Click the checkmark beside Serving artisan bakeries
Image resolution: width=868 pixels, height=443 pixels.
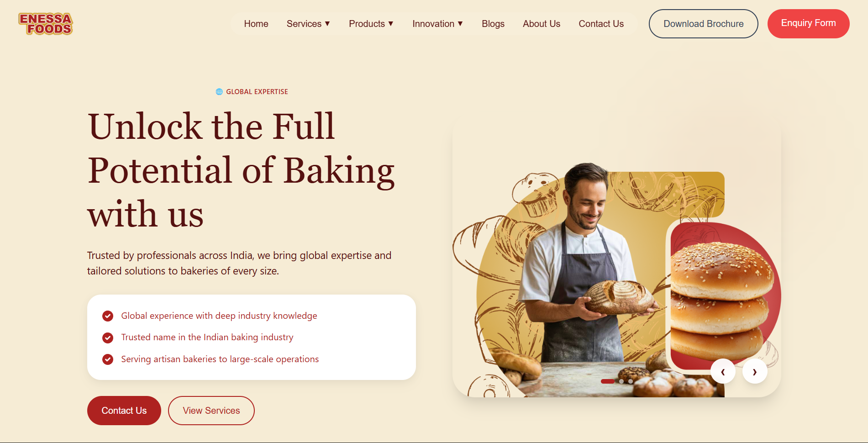(108, 359)
